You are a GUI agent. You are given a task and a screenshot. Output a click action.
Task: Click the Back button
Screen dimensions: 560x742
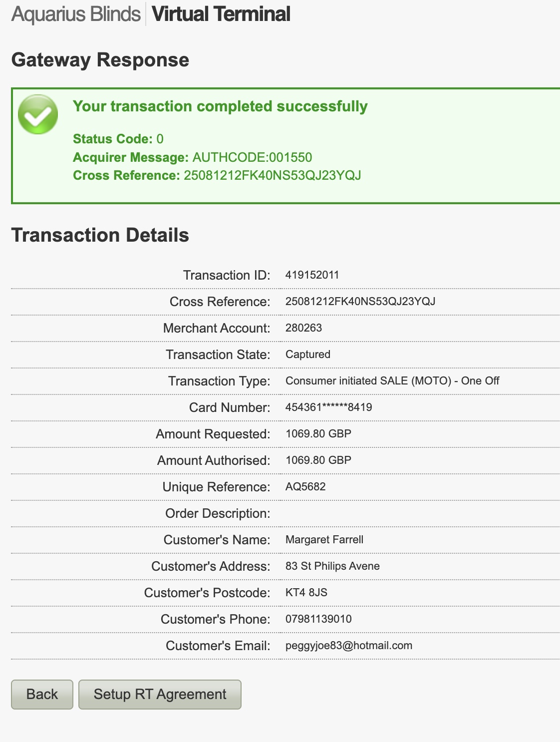[x=42, y=694]
